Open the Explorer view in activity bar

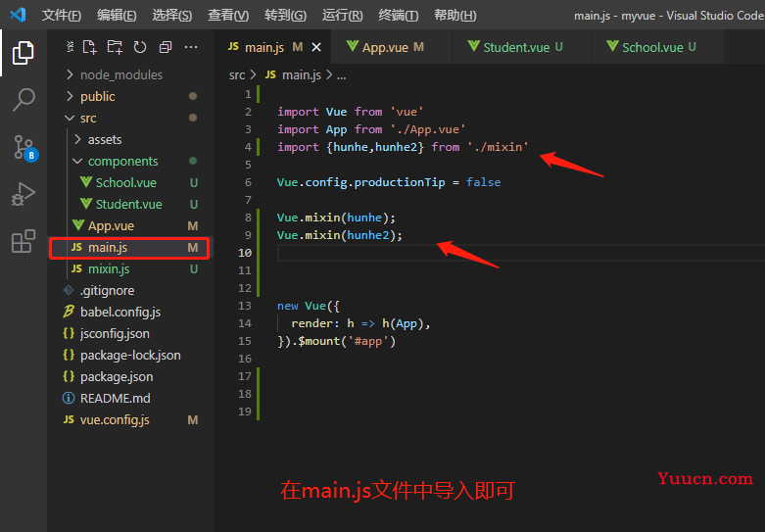click(23, 53)
